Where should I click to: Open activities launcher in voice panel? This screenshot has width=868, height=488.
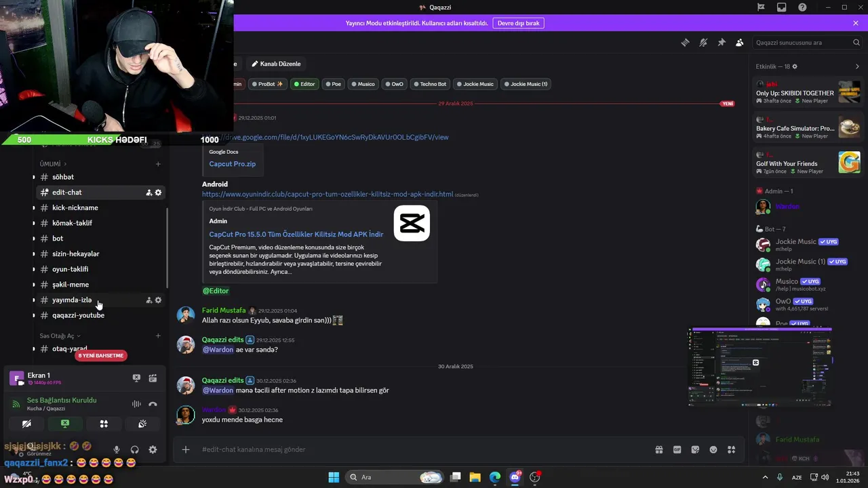coord(104,424)
